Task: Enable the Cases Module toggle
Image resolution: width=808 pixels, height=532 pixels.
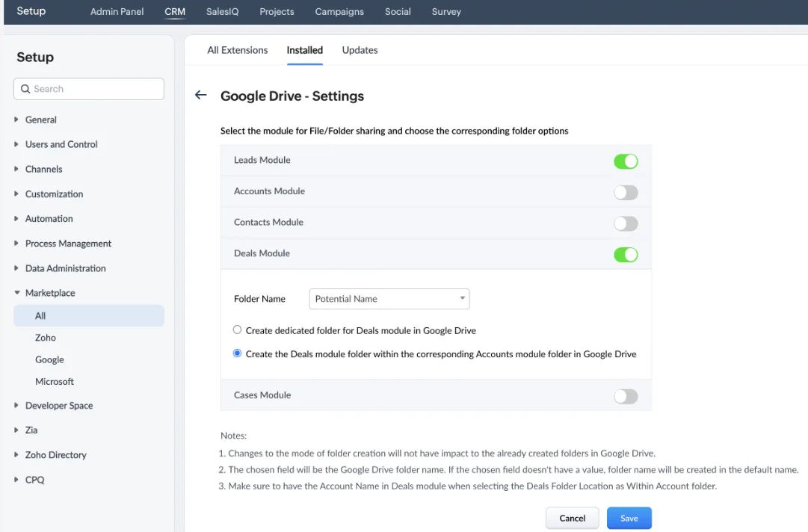Action: coord(625,395)
